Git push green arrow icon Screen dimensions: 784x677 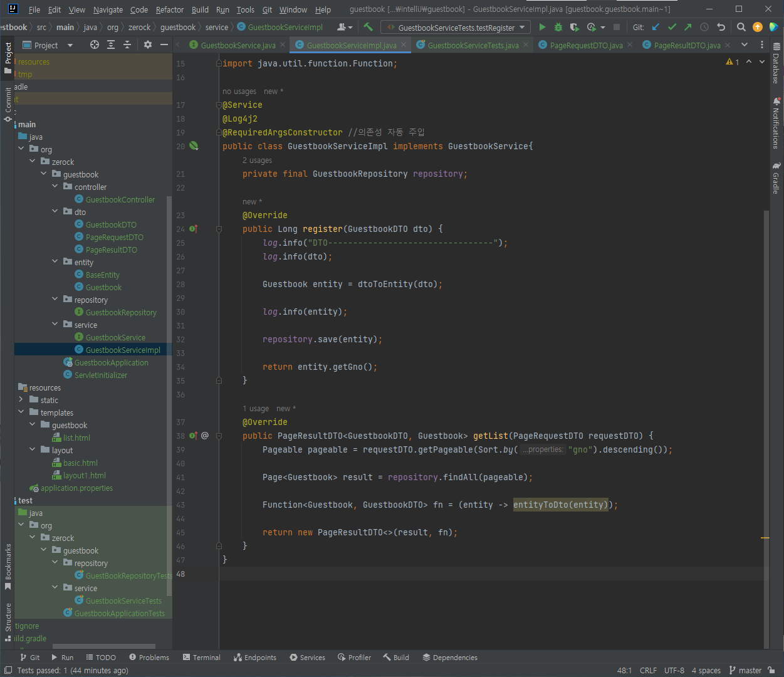click(688, 27)
